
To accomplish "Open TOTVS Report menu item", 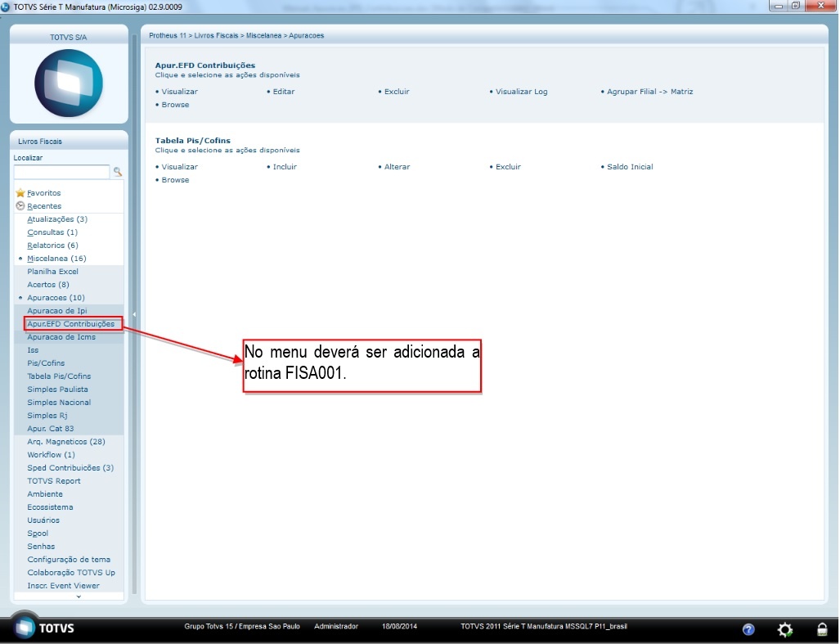I will click(54, 481).
